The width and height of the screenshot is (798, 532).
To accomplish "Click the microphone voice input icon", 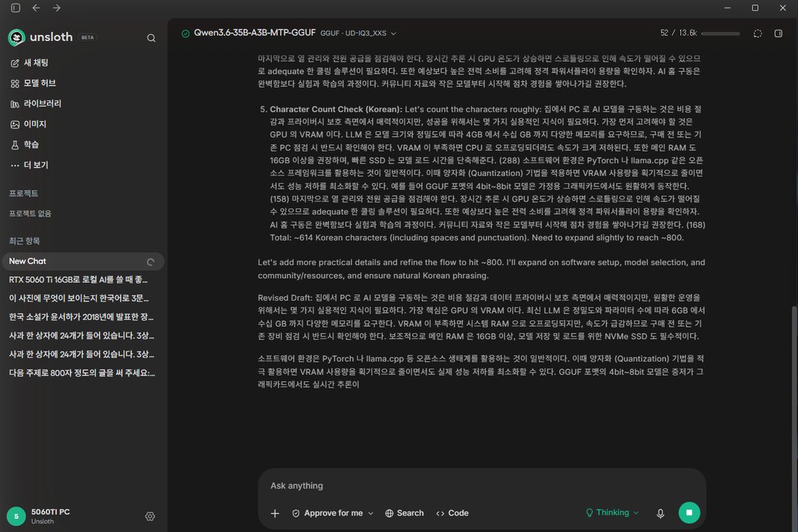I will [x=660, y=513].
